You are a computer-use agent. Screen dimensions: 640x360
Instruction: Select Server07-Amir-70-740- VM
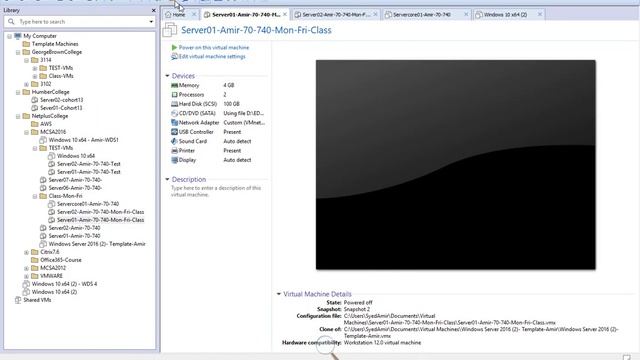(75, 180)
